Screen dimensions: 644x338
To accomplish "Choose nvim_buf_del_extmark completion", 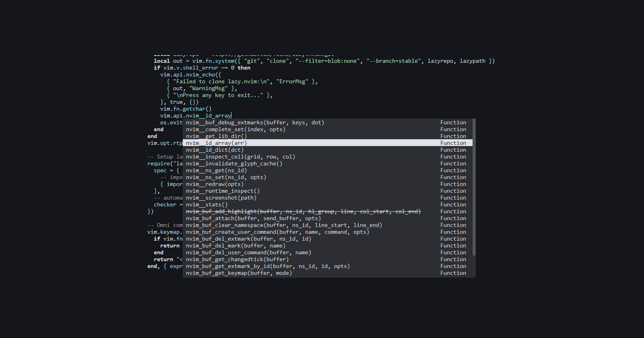I will (328, 239).
